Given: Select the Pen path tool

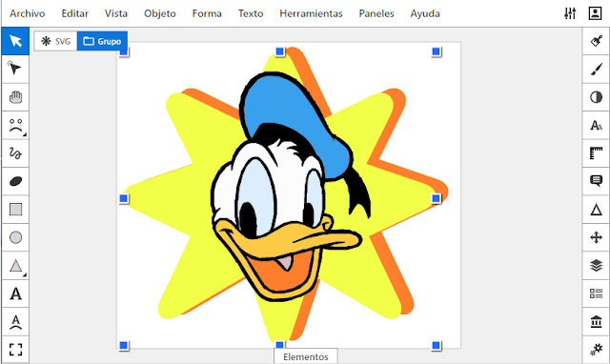Looking at the screenshot, I should pyautogui.click(x=15, y=125).
